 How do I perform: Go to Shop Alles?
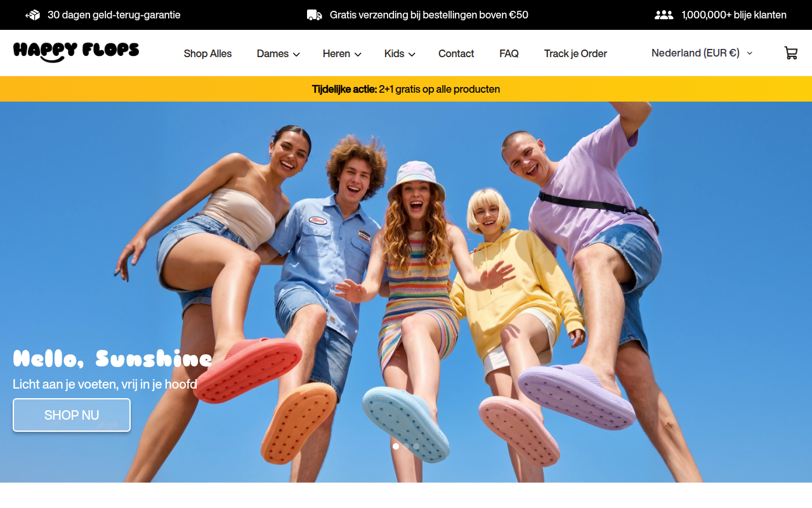pos(208,54)
